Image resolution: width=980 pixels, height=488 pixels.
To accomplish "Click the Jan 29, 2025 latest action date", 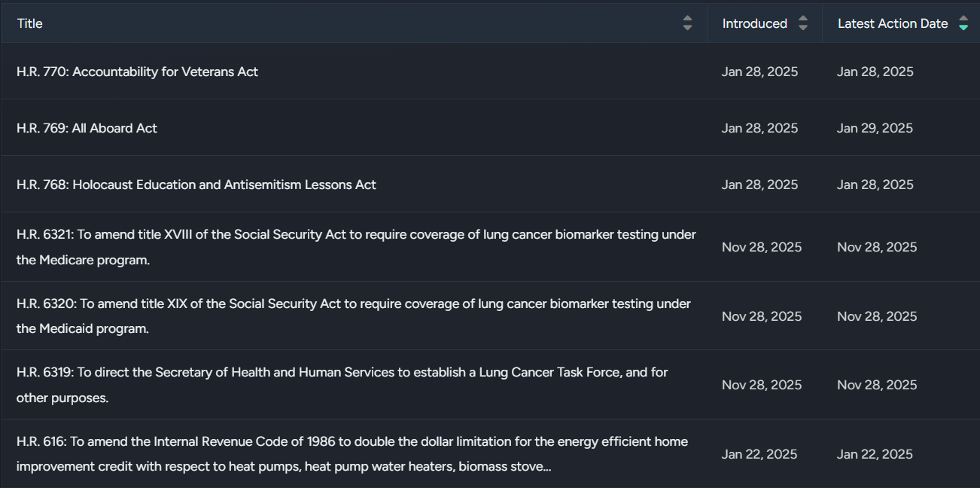I will tap(875, 128).
